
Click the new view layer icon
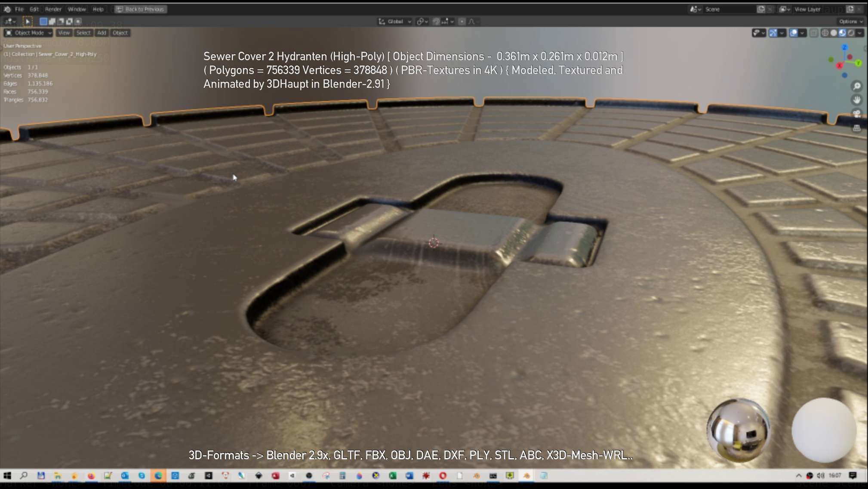pyautogui.click(x=850, y=9)
